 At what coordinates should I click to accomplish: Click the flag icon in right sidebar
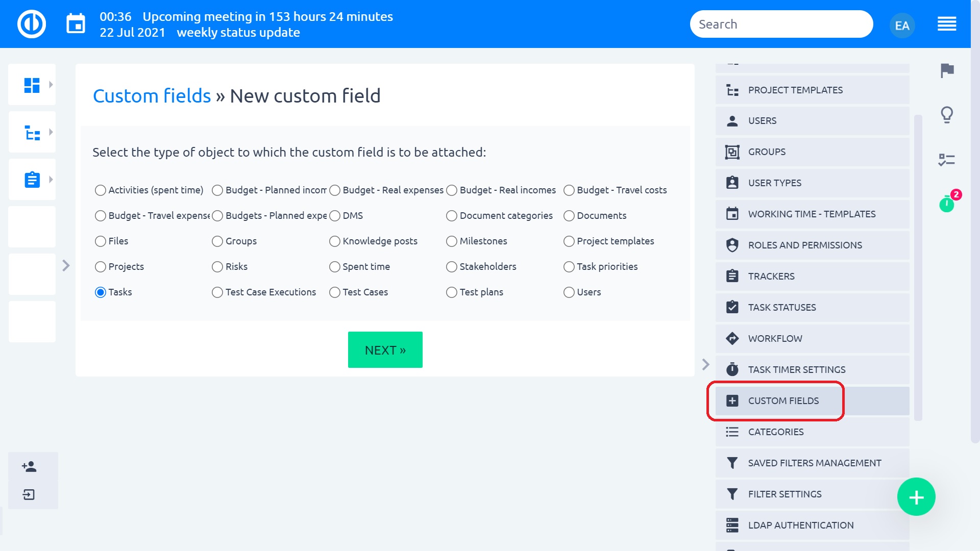click(947, 70)
